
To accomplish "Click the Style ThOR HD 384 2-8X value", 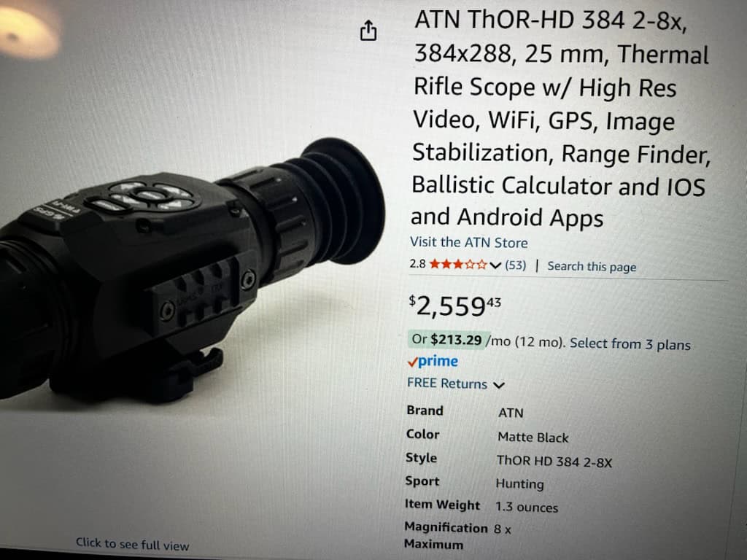I will tap(554, 462).
